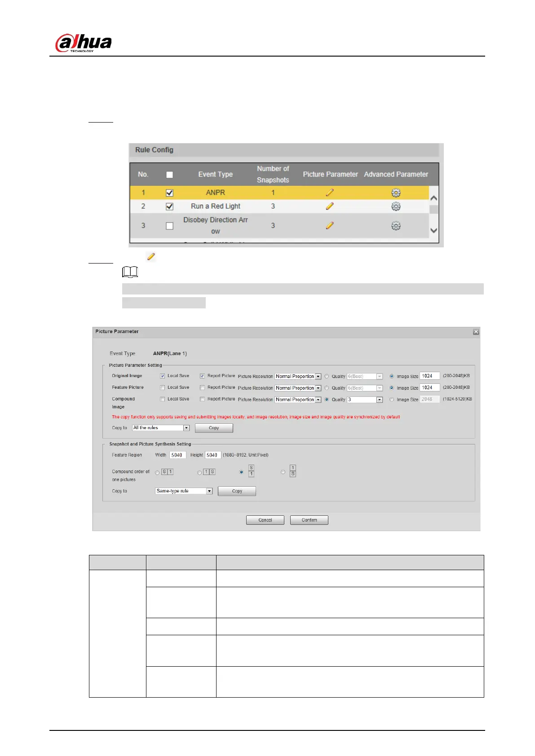The width and height of the screenshot is (535, 756).
Task: Open Advanced Parameter gear for Disobey Direction Arrow
Action: click(396, 226)
